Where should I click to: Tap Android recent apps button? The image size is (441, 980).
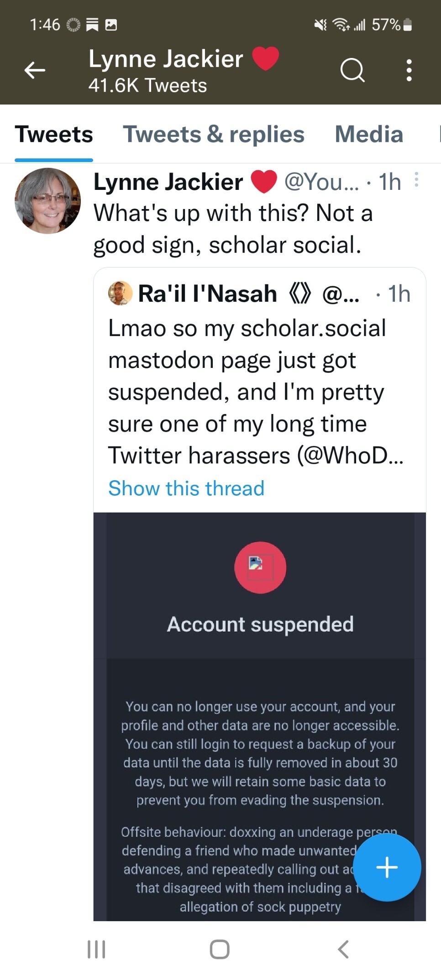96,949
